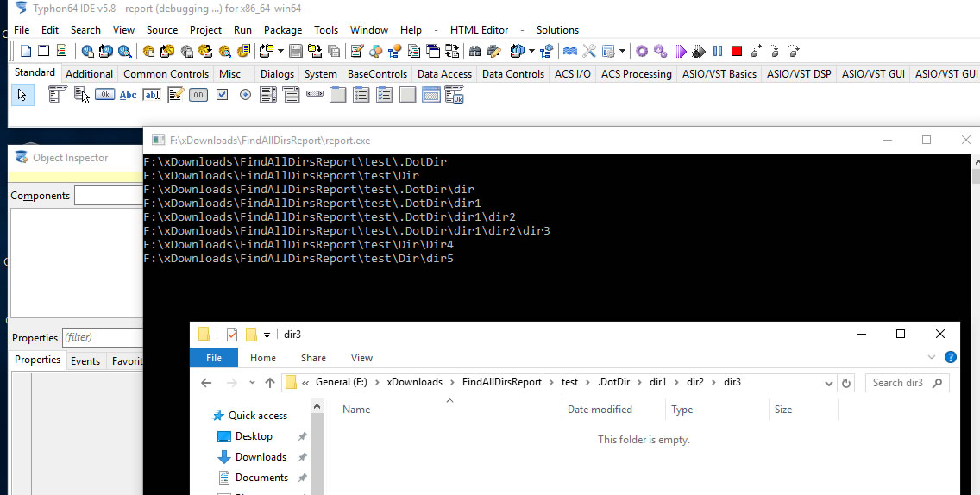Select the TPopupMenu component icon
980x495 pixels.
pyautogui.click(x=81, y=95)
